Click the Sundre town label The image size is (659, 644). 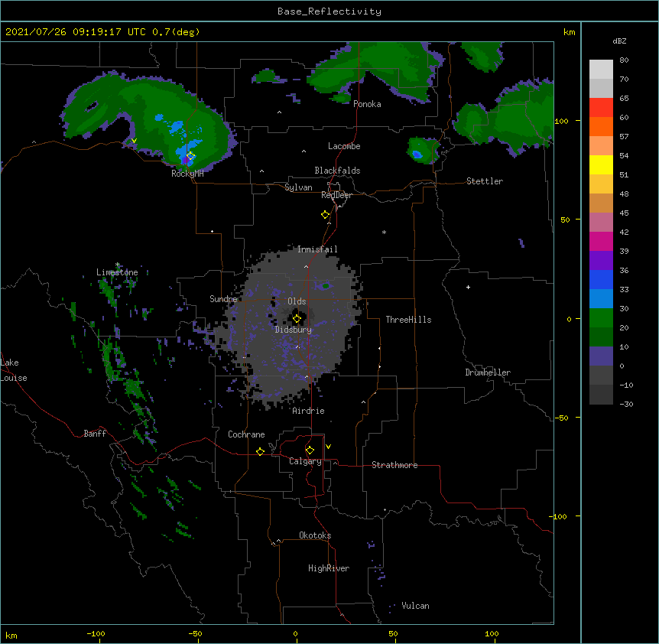[223, 299]
